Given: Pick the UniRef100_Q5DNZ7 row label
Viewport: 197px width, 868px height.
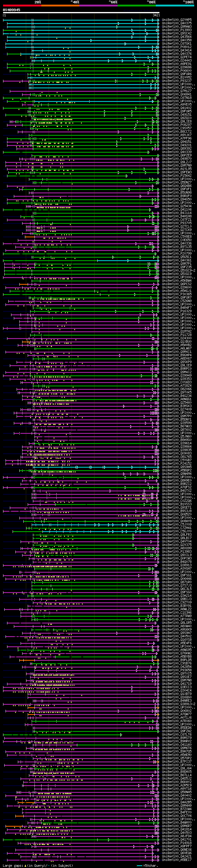Looking at the screenshot, I should click(177, 183).
